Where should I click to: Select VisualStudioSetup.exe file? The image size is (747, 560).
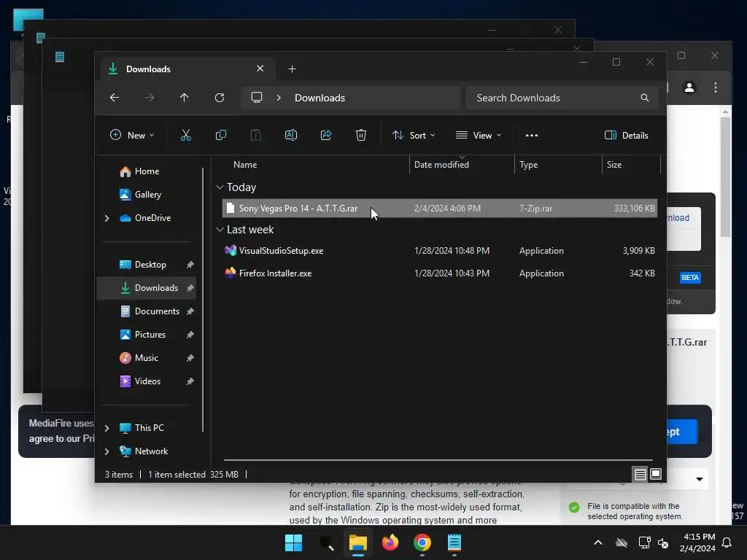440,251
